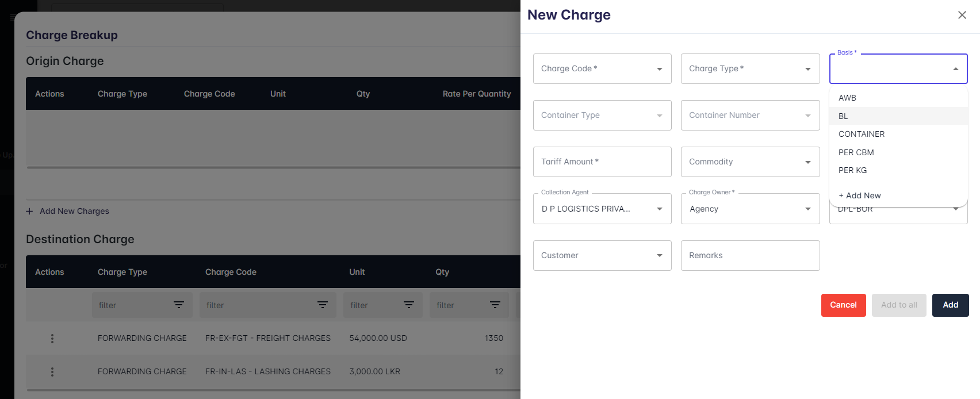Click plus icon beside Add New Charges

pyautogui.click(x=29, y=211)
